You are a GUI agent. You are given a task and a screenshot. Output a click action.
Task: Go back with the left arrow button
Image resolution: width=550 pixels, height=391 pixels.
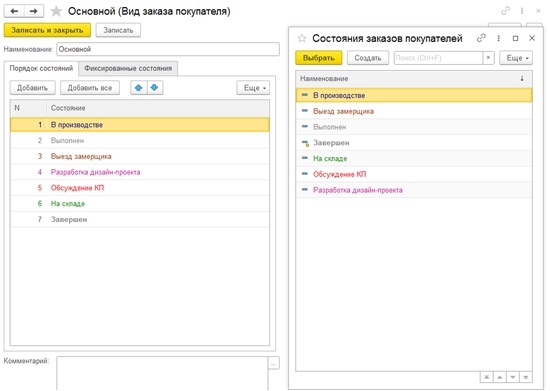coord(14,11)
